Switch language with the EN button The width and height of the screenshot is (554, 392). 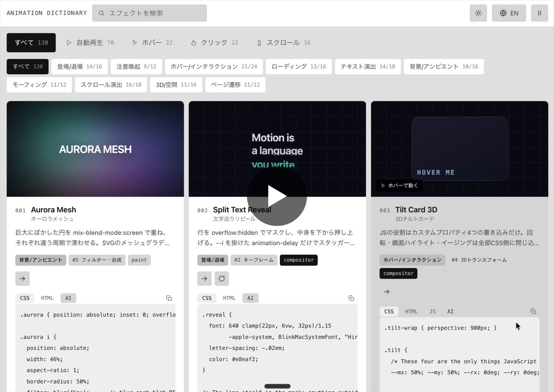point(509,13)
